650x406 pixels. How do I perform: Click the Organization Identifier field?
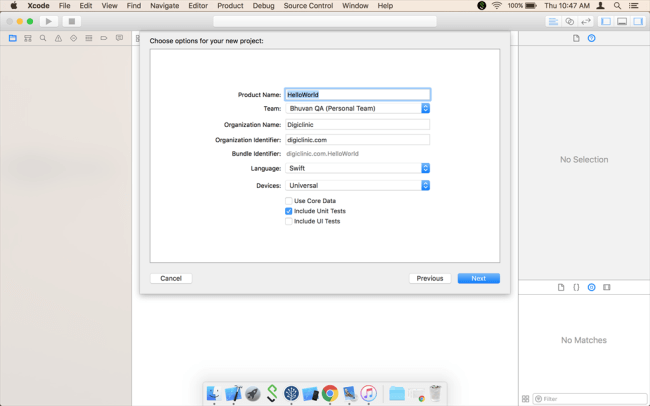pyautogui.click(x=357, y=140)
